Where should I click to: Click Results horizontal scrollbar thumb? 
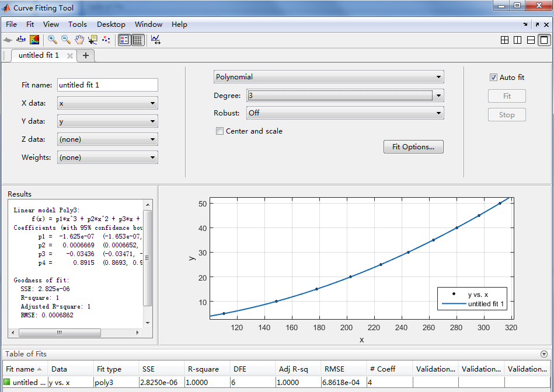click(60, 332)
